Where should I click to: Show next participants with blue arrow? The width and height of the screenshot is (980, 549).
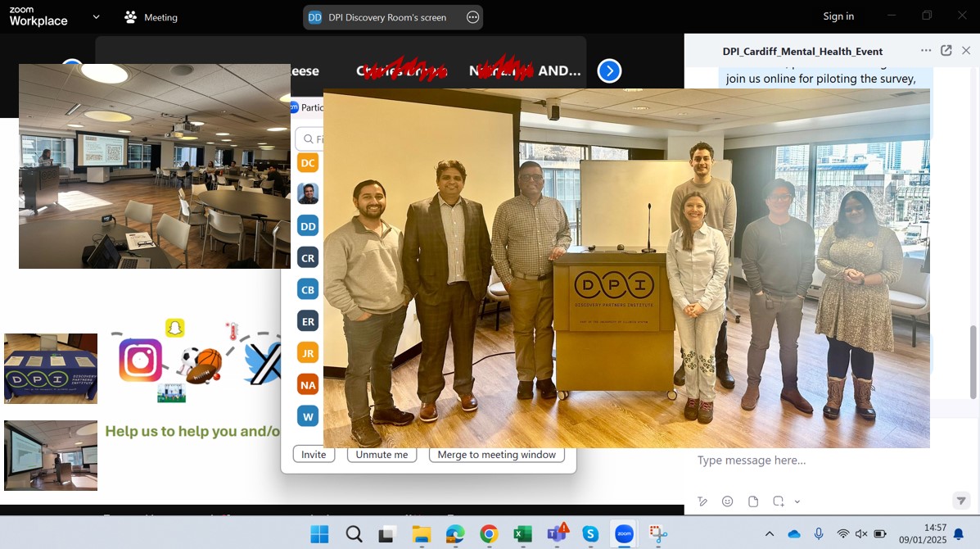(x=609, y=70)
